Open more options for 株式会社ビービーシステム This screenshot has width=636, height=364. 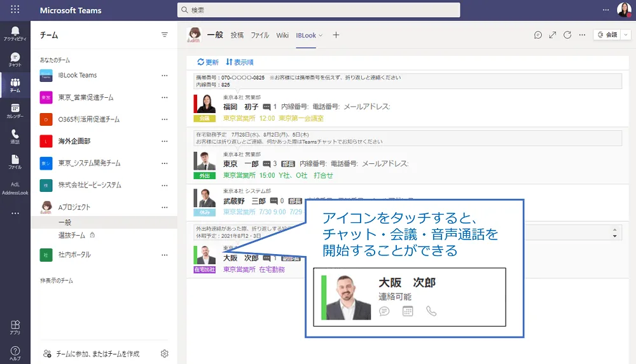click(x=164, y=185)
